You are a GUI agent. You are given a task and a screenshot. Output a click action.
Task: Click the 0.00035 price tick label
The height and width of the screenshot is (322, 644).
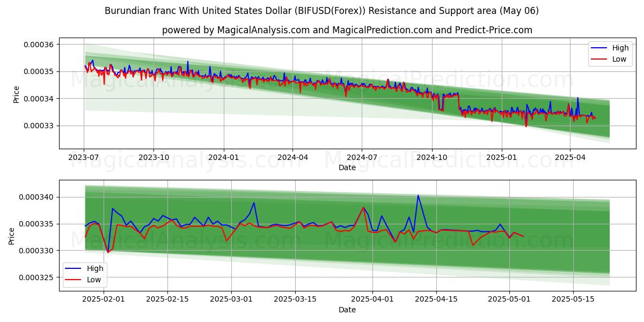coord(39,71)
